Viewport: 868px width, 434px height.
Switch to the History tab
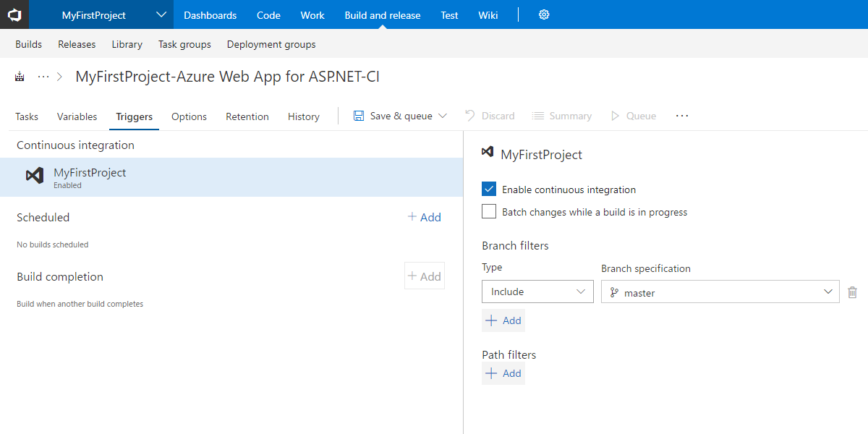304,116
